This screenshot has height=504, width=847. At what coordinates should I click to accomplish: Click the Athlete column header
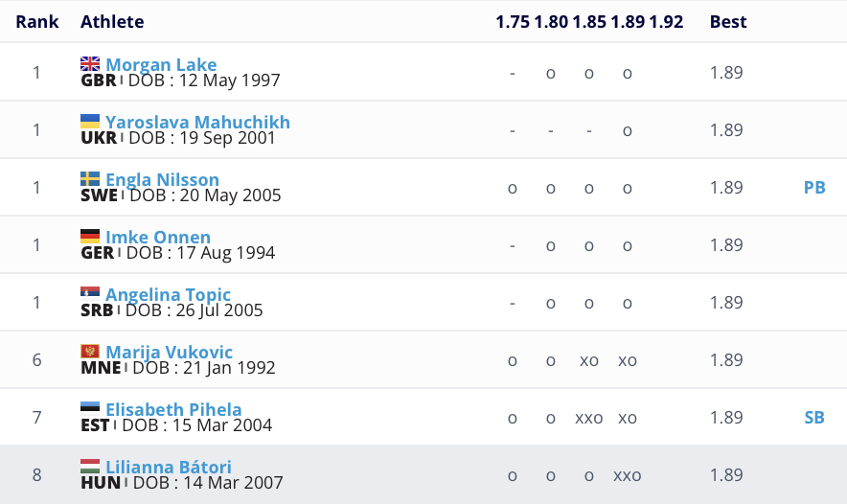coord(112,21)
